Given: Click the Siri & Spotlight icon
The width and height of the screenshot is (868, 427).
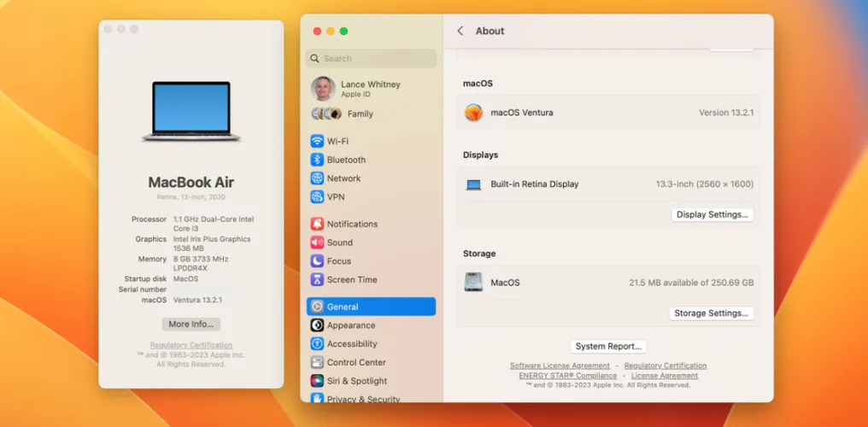Looking at the screenshot, I should click(x=317, y=381).
